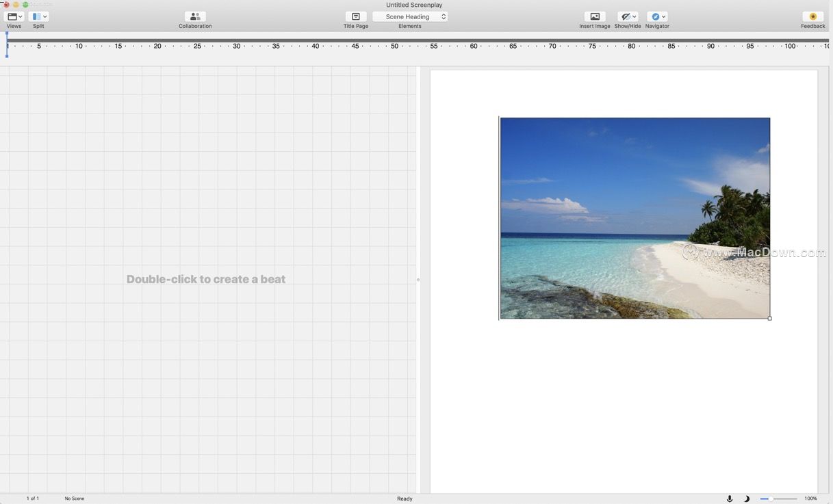Image resolution: width=833 pixels, height=504 pixels.
Task: Click ruler mark 10
Action: [x=79, y=46]
